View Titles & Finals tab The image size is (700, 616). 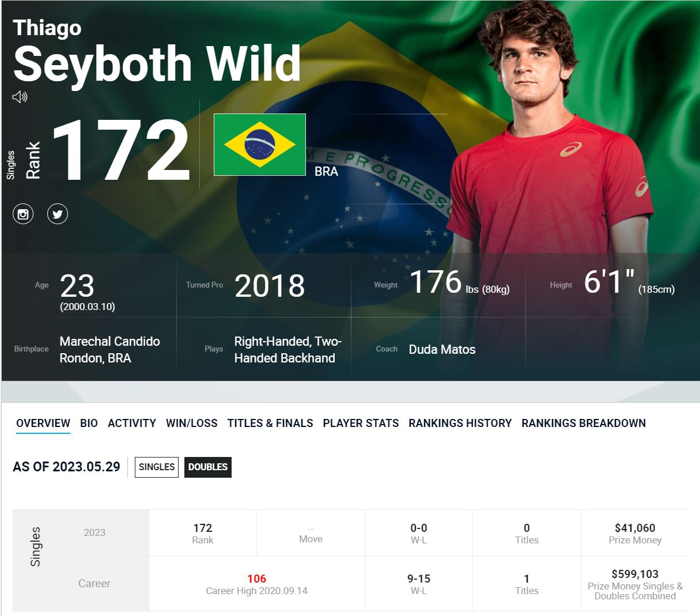pyautogui.click(x=270, y=423)
